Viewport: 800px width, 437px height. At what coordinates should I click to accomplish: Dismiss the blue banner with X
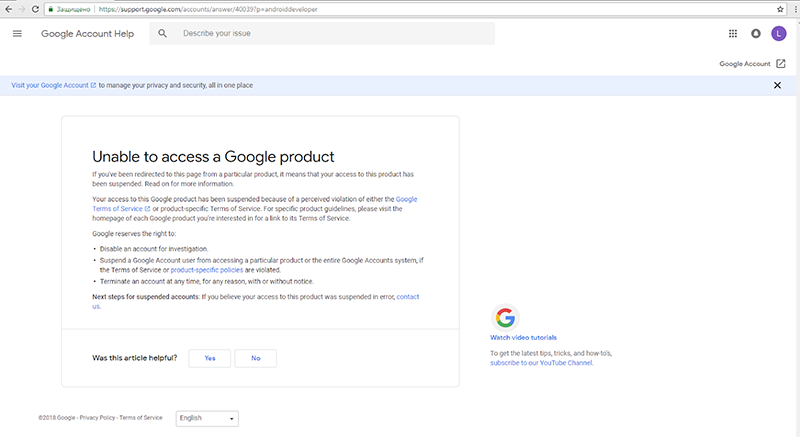777,85
